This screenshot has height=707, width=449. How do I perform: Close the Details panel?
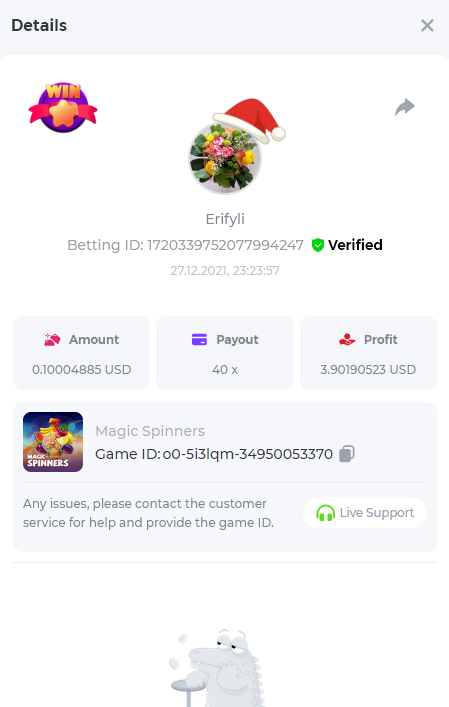tap(427, 26)
